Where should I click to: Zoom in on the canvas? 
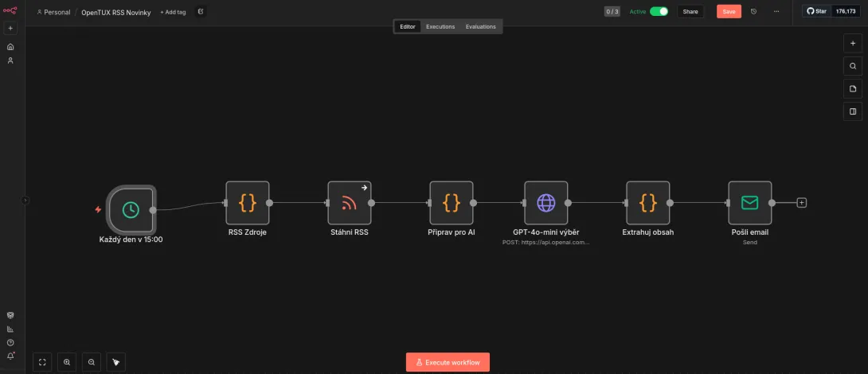tap(67, 362)
